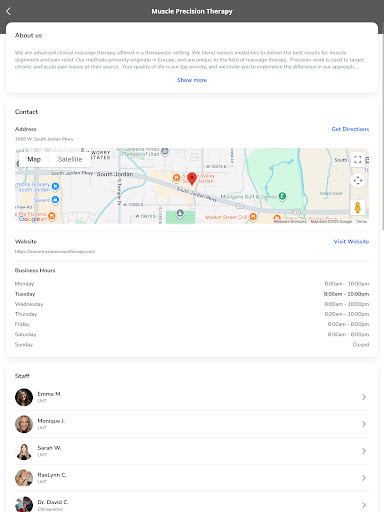384x512 pixels.
Task: Select Sarah W. staff name
Action: 49,448
